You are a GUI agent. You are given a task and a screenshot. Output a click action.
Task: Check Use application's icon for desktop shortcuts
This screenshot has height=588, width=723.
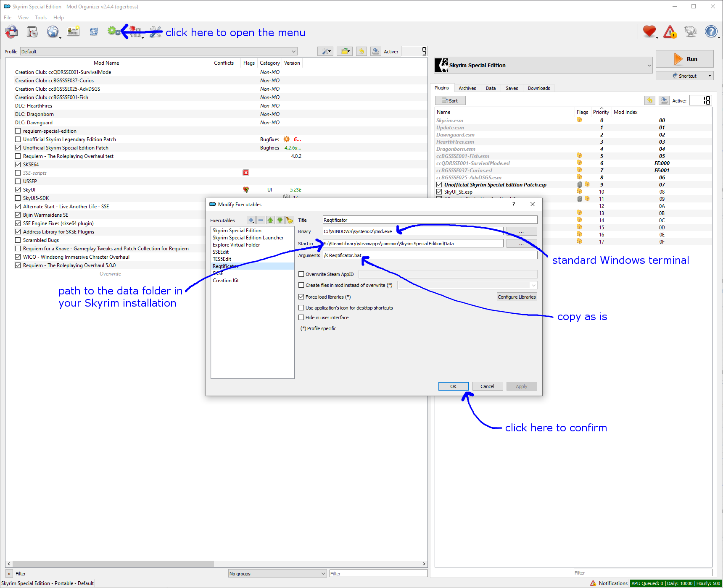(x=301, y=308)
